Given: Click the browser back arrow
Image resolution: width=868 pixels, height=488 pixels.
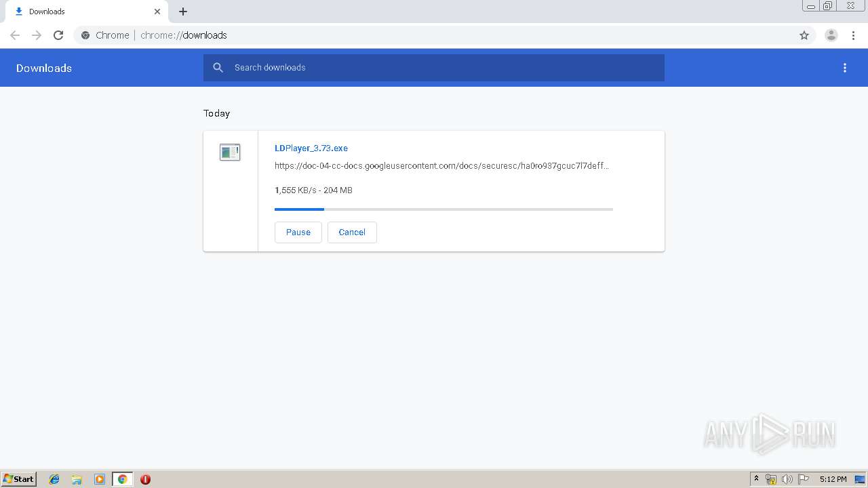Looking at the screenshot, I should [x=15, y=35].
